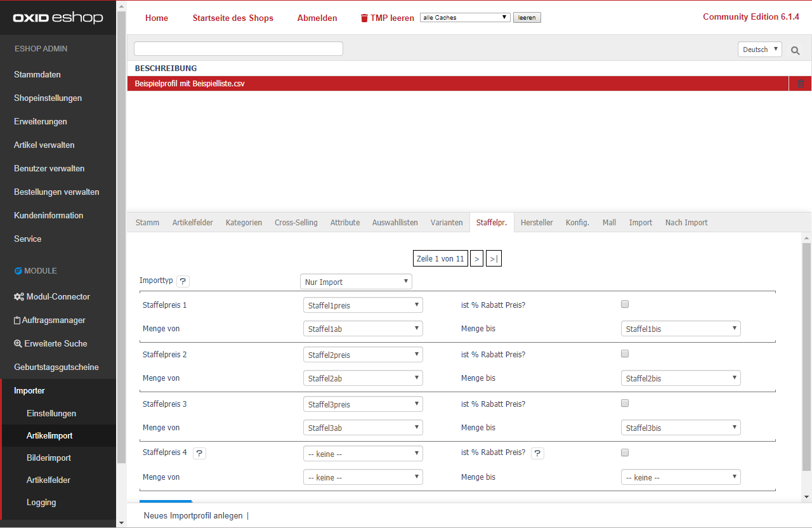Image resolution: width=812 pixels, height=528 pixels.
Task: Open the help icon next to Importtyp
Action: coord(182,281)
